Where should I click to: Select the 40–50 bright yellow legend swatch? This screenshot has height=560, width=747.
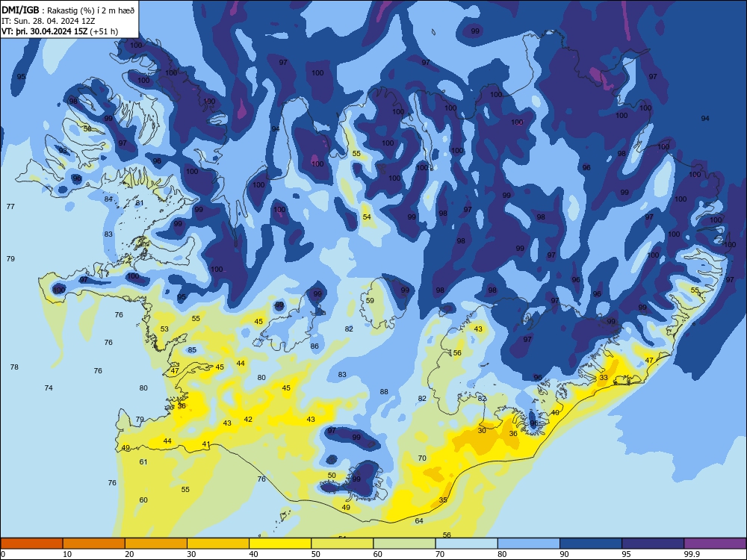click(280, 544)
